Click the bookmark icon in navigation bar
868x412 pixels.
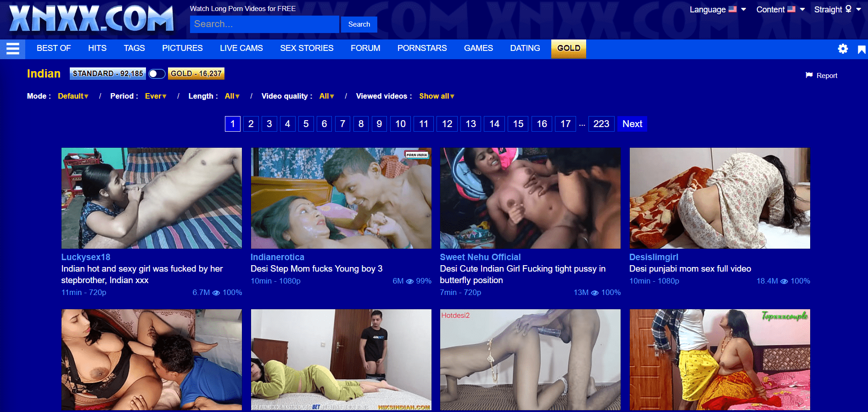(x=862, y=49)
